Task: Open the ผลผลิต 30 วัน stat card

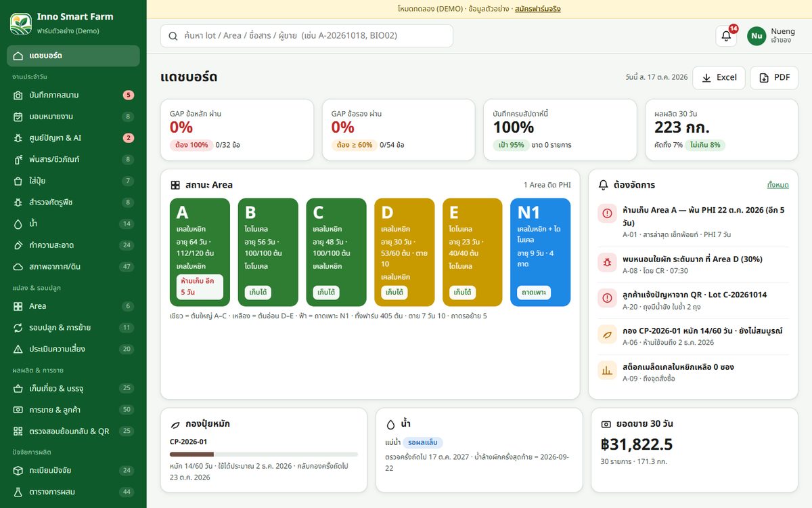Action: pos(721,130)
